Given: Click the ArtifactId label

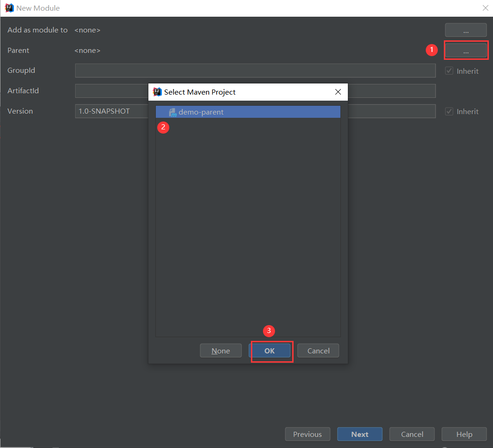Looking at the screenshot, I should click(x=23, y=90).
